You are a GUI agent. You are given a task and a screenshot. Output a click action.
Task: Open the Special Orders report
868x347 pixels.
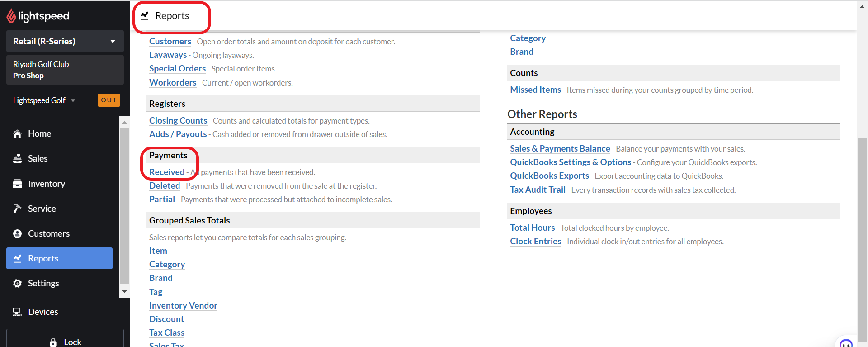tap(177, 69)
